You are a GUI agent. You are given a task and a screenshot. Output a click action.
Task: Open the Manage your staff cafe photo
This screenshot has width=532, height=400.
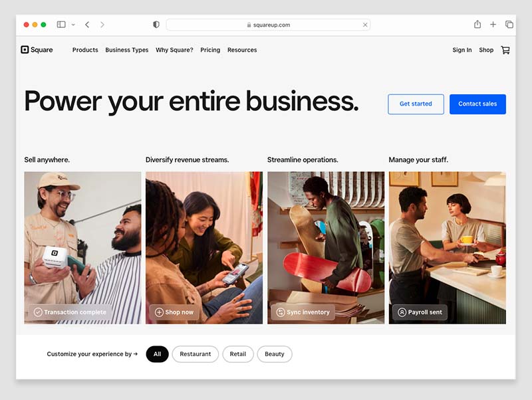point(447,248)
